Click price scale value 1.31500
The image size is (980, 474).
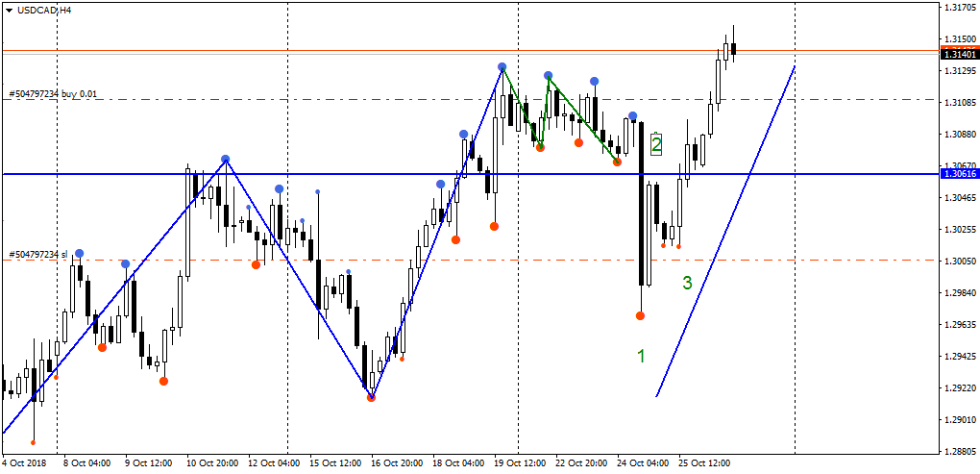961,38
